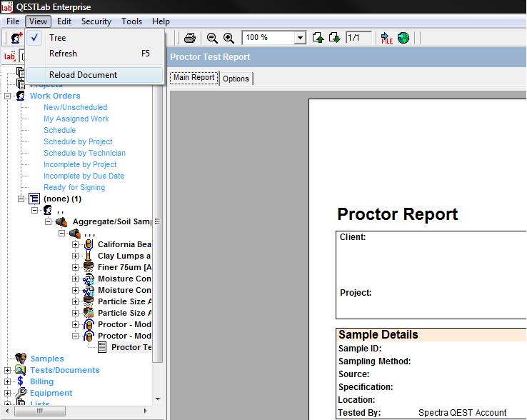527x420 pixels.
Task: Zoom out the report view
Action: pyautogui.click(x=212, y=38)
